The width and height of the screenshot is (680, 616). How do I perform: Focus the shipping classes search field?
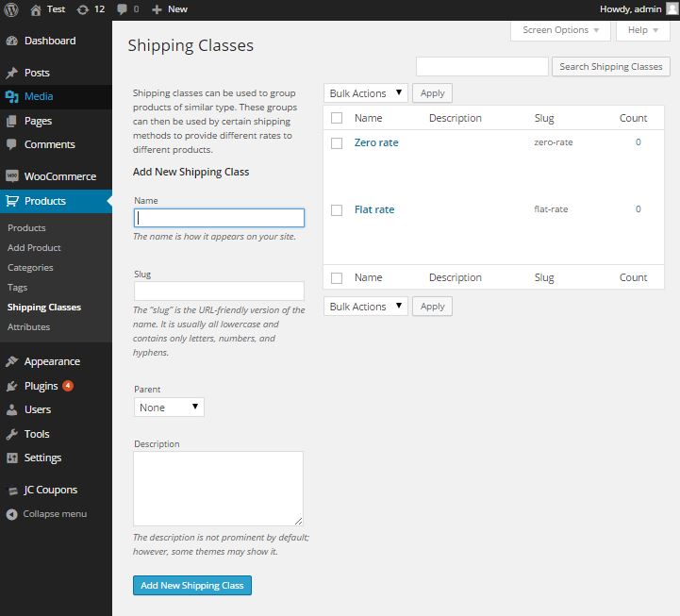pos(482,67)
